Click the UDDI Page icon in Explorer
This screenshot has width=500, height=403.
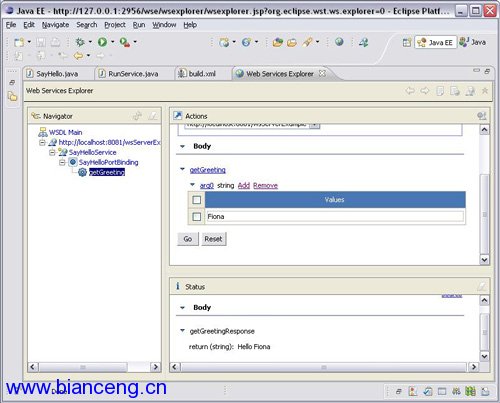tap(440, 91)
